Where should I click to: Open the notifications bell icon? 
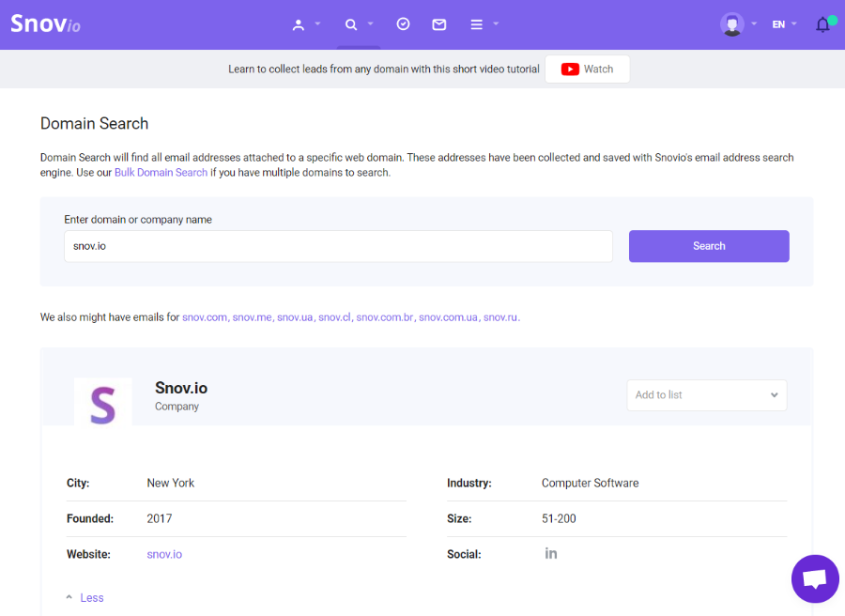822,24
